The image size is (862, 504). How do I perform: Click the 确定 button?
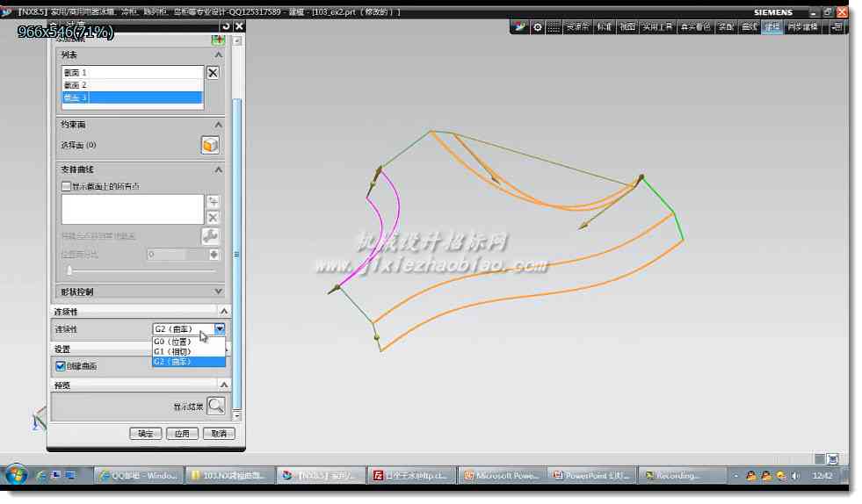coord(146,434)
